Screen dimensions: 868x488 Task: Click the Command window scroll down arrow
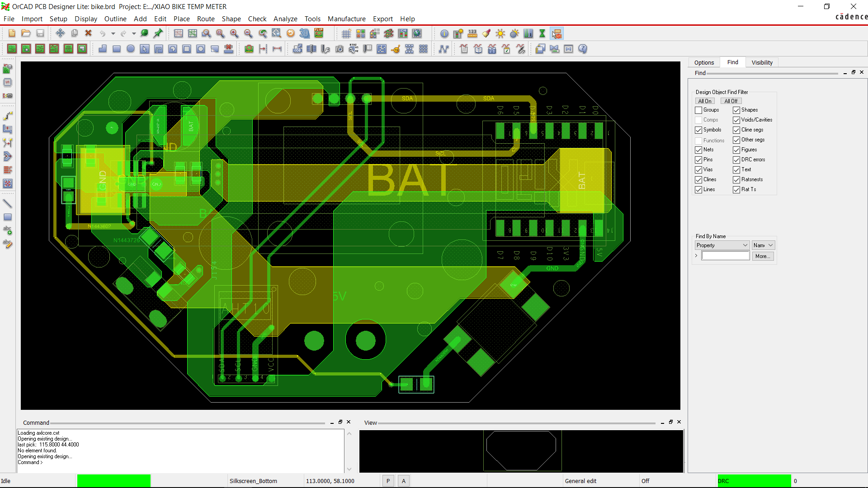tap(349, 469)
